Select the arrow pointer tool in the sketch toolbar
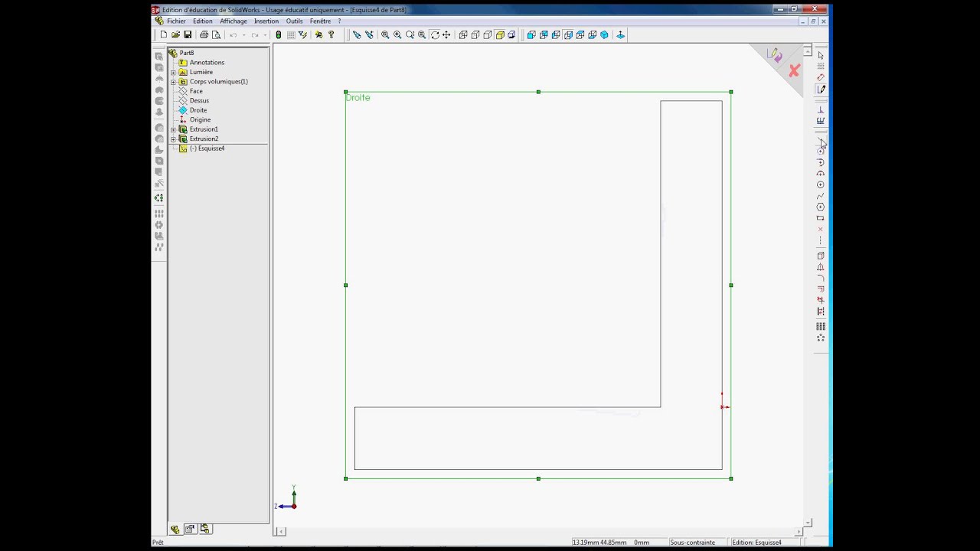The height and width of the screenshot is (551, 980). click(x=821, y=55)
